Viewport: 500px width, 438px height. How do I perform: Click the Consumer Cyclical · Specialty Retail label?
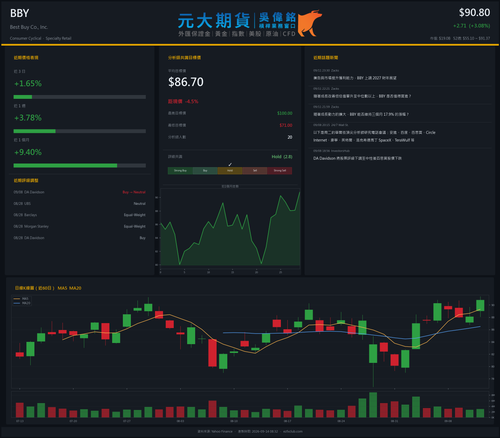[40, 38]
